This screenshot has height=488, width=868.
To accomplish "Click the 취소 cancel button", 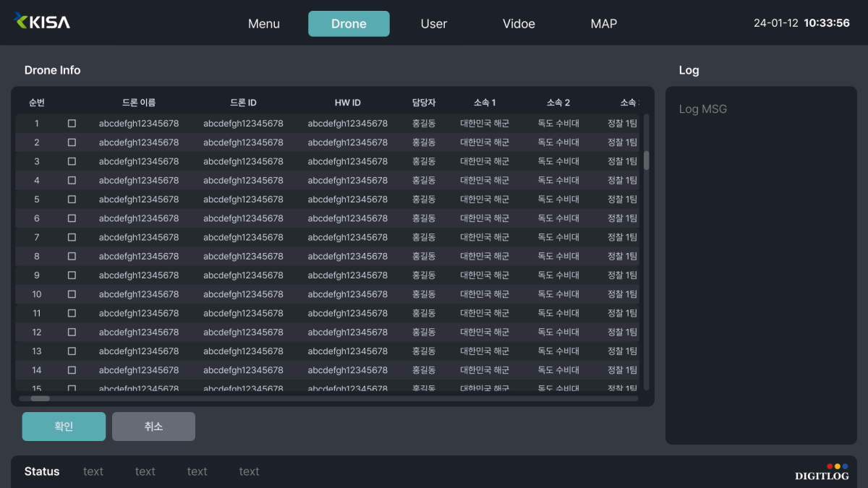I will (x=153, y=427).
